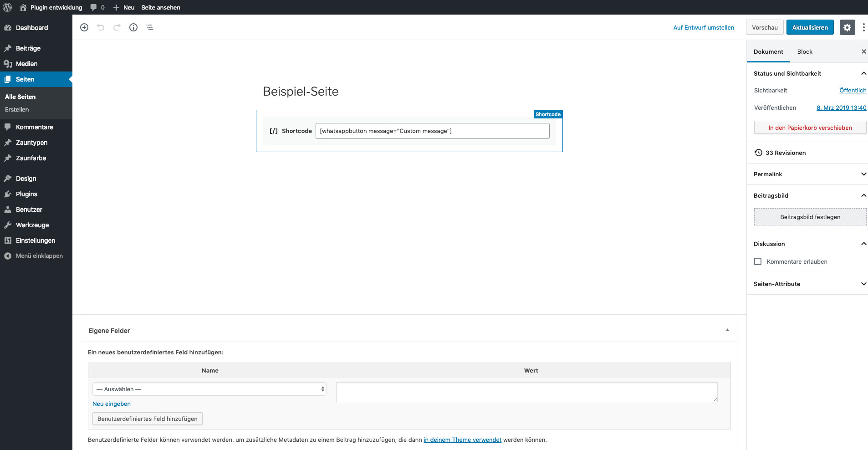Collapse menu via Menü einklappen arrow icon

pos(8,256)
